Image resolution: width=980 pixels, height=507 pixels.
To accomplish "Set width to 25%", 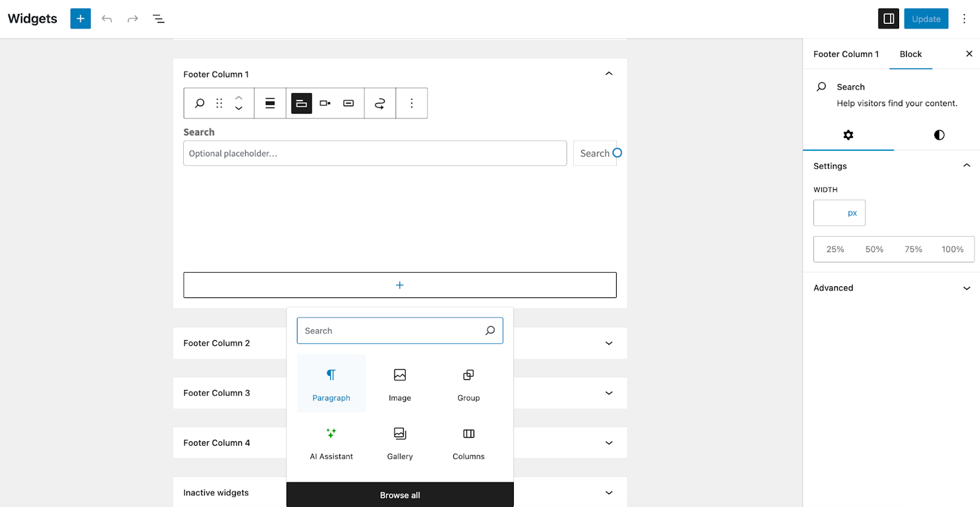I will (x=835, y=249).
